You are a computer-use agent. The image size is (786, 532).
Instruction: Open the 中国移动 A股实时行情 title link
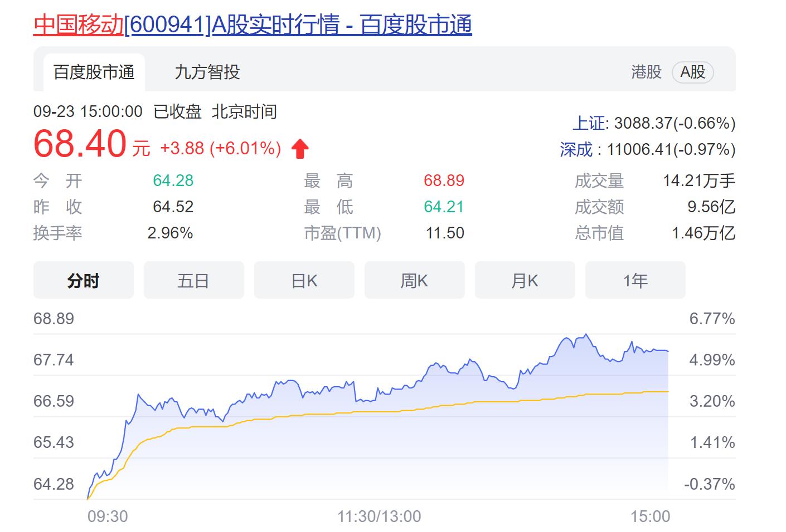pyautogui.click(x=252, y=25)
